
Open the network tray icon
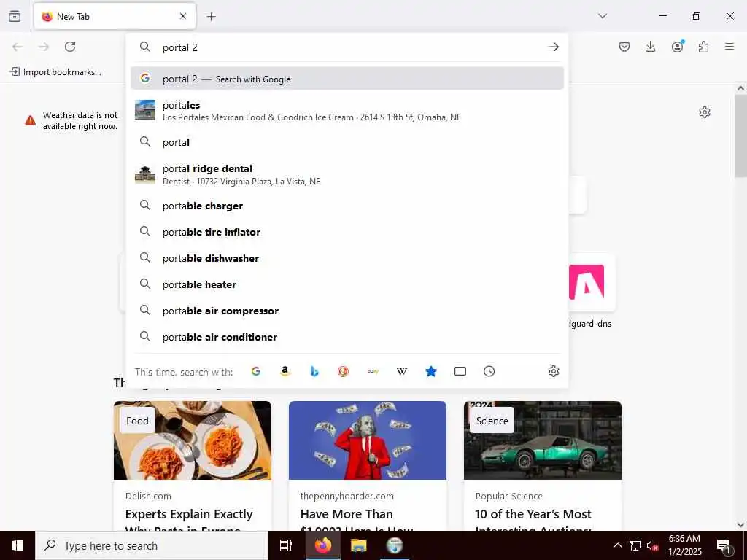[635, 545]
